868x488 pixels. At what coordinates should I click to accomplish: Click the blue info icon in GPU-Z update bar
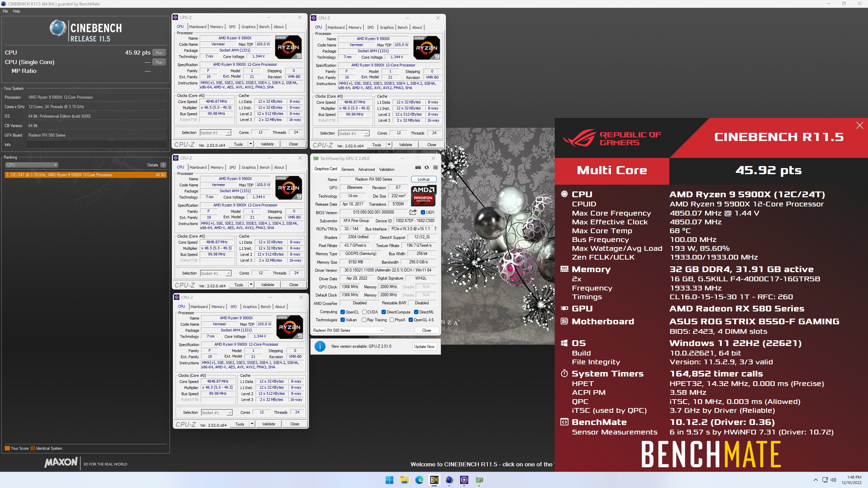tap(320, 346)
